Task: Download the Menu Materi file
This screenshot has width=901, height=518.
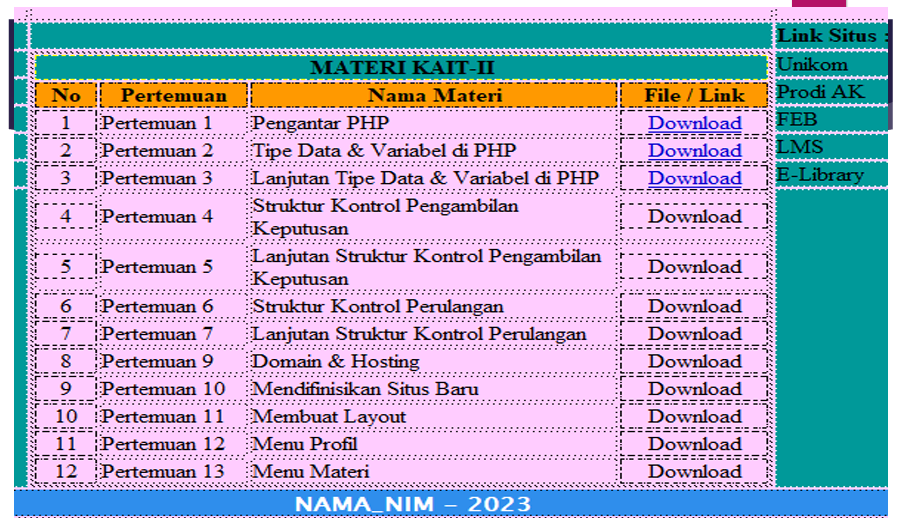Action: click(x=694, y=471)
